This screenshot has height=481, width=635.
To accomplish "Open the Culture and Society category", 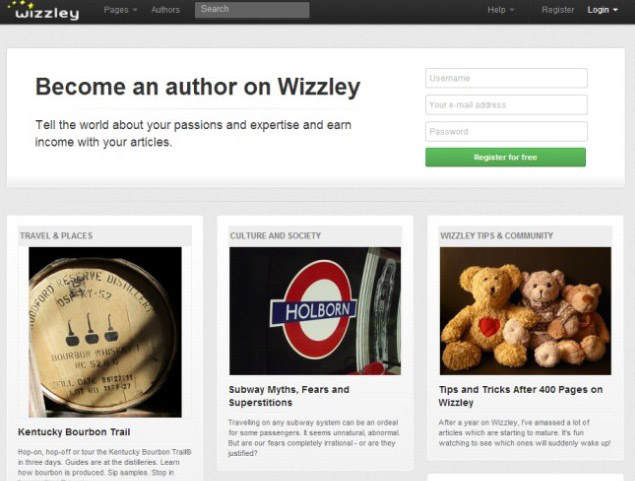I will (275, 236).
